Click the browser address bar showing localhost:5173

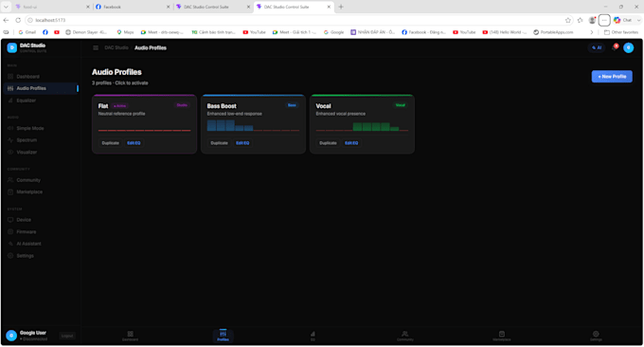pyautogui.click(x=295, y=20)
